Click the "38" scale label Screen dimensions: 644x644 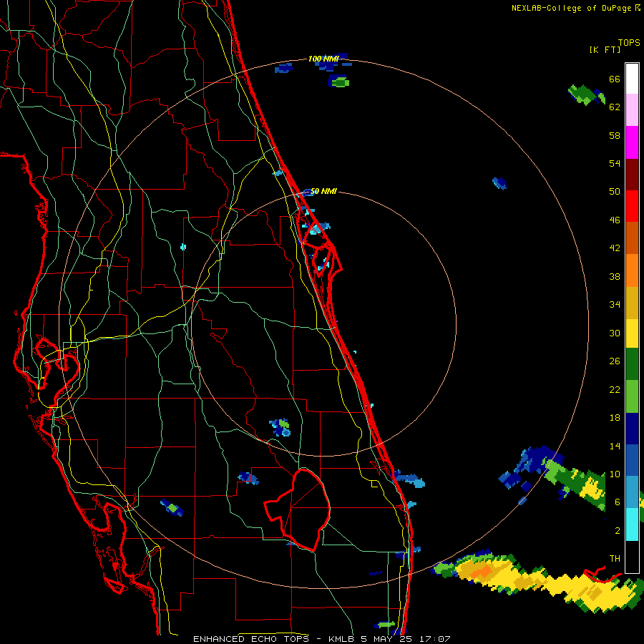[x=615, y=277]
